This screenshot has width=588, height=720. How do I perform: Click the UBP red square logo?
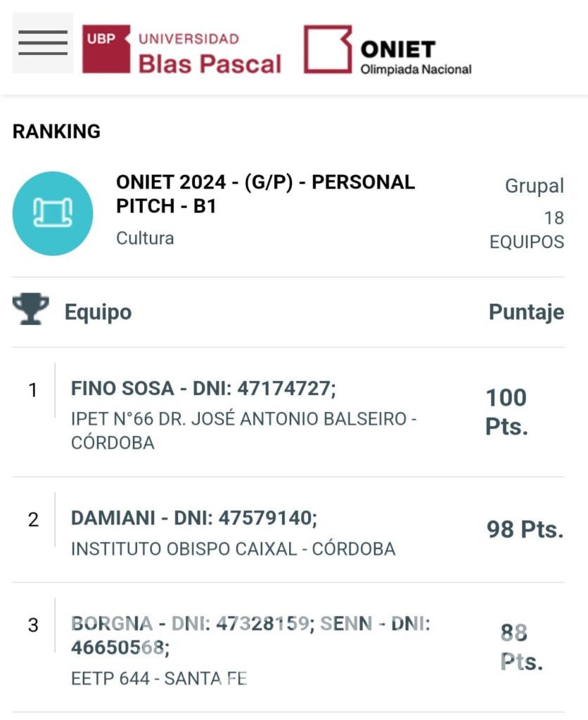tap(106, 49)
